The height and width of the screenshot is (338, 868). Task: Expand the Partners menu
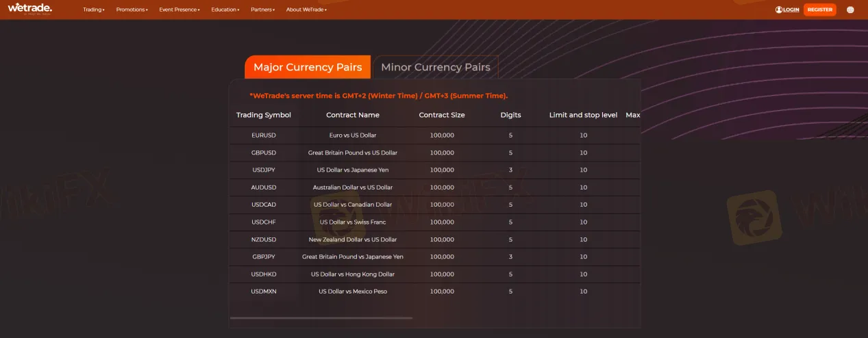coord(263,10)
